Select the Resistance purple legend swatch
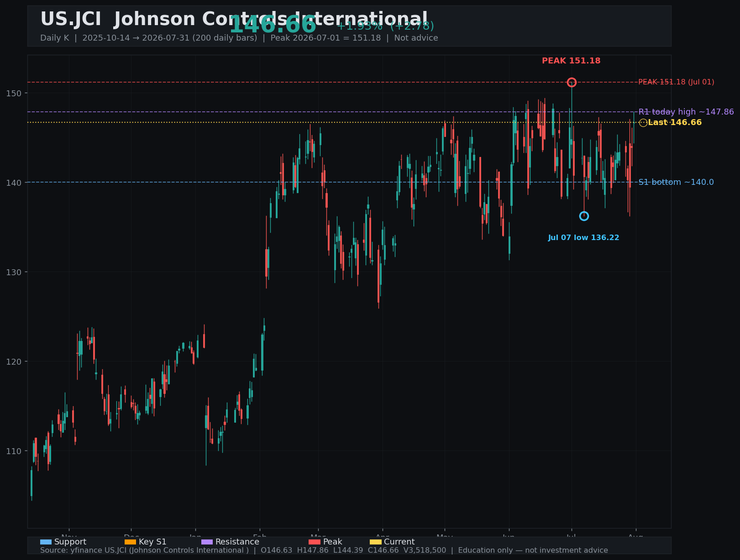This screenshot has width=740, height=560. pyautogui.click(x=207, y=542)
